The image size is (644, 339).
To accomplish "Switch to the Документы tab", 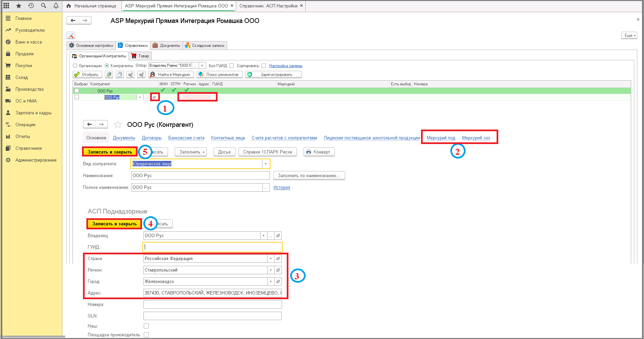I will pyautogui.click(x=167, y=46).
